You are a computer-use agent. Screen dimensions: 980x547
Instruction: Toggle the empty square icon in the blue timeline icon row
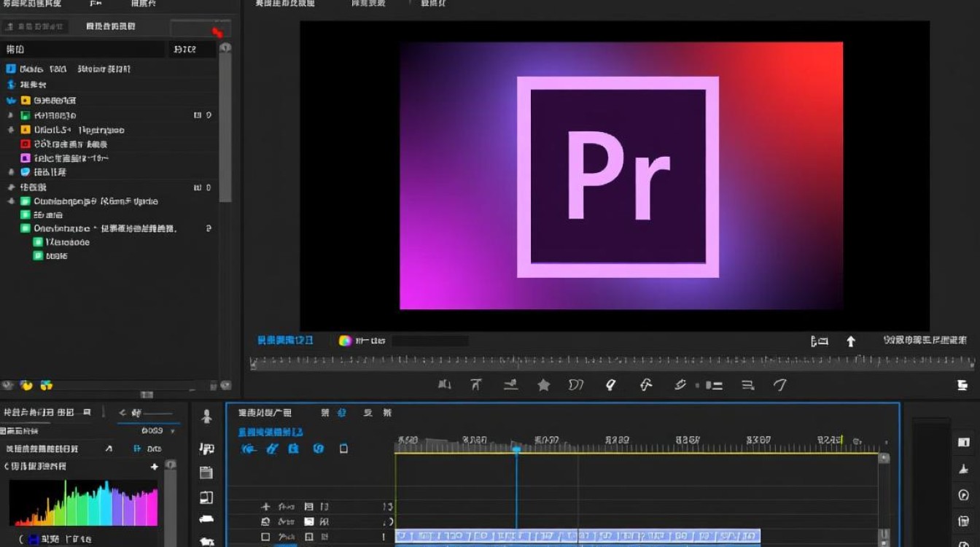[x=343, y=449]
